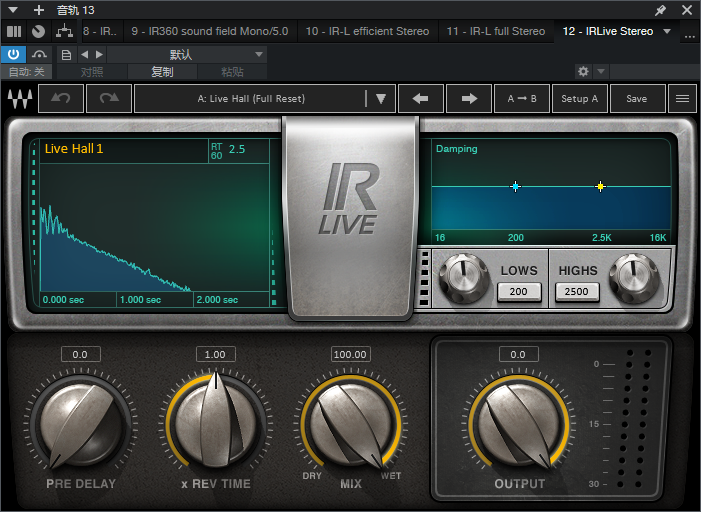The height and width of the screenshot is (512, 701).
Task: Open the Waves hamburger menu
Action: coord(682,98)
